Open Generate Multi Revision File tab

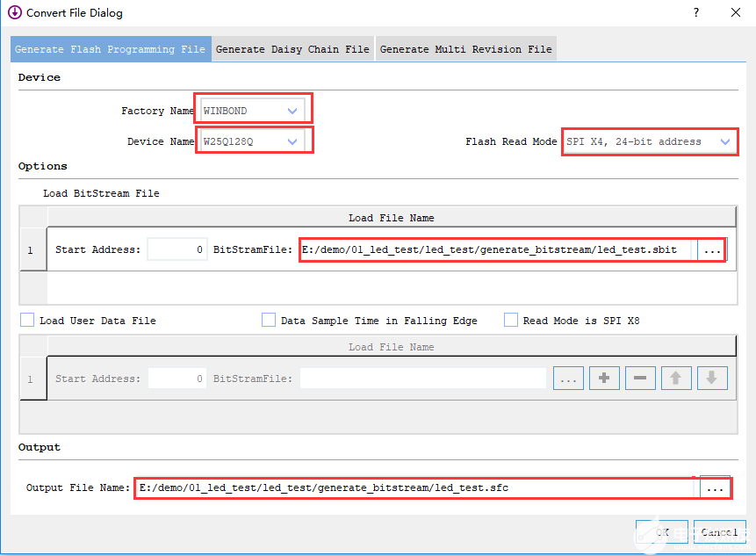465,49
